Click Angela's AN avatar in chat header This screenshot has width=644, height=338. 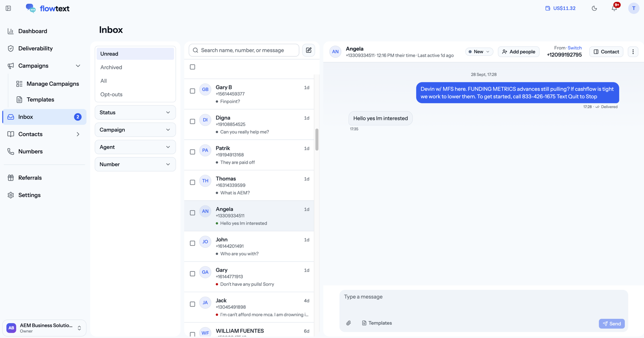coord(335,52)
